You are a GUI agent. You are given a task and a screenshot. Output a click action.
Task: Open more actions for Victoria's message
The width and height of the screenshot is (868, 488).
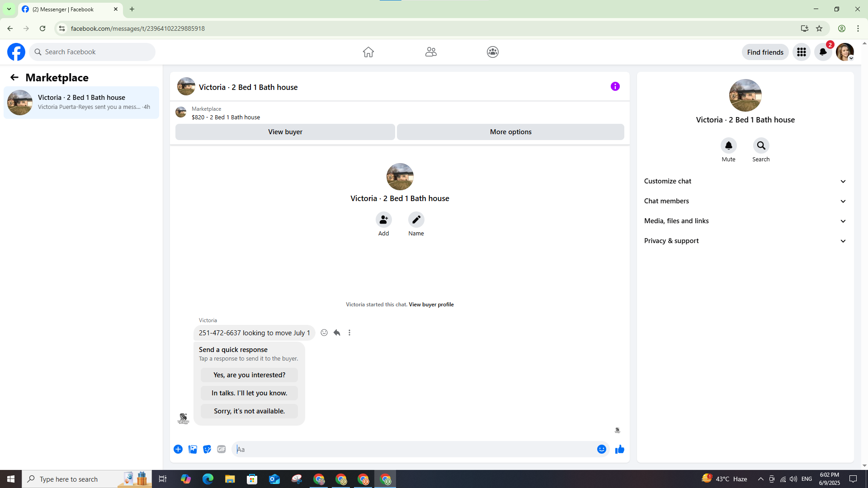click(349, 333)
